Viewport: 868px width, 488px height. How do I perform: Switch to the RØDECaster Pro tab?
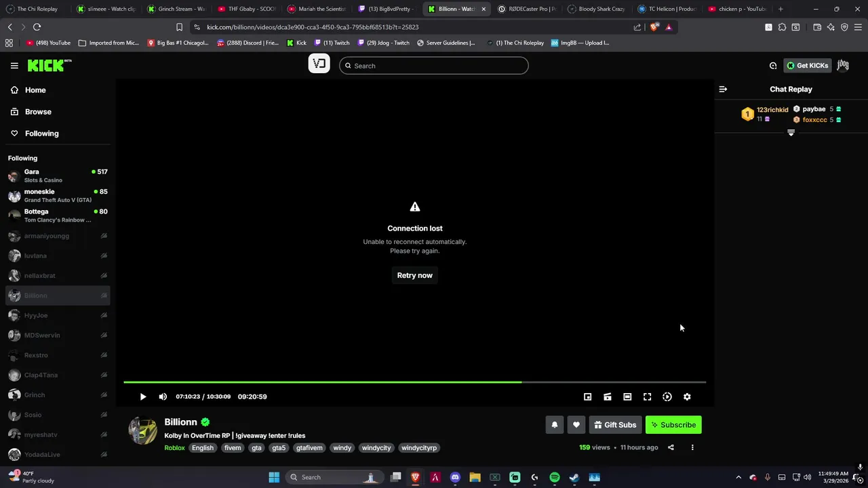tap(528, 9)
